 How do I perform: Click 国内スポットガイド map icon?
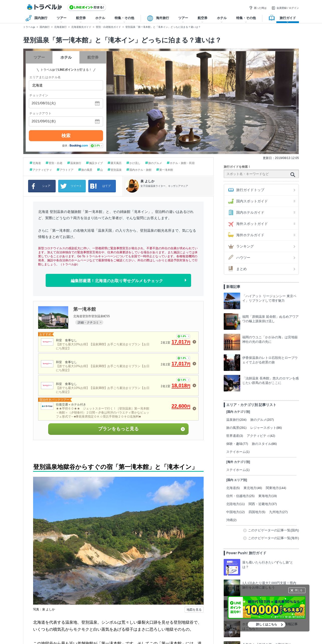pos(231,201)
